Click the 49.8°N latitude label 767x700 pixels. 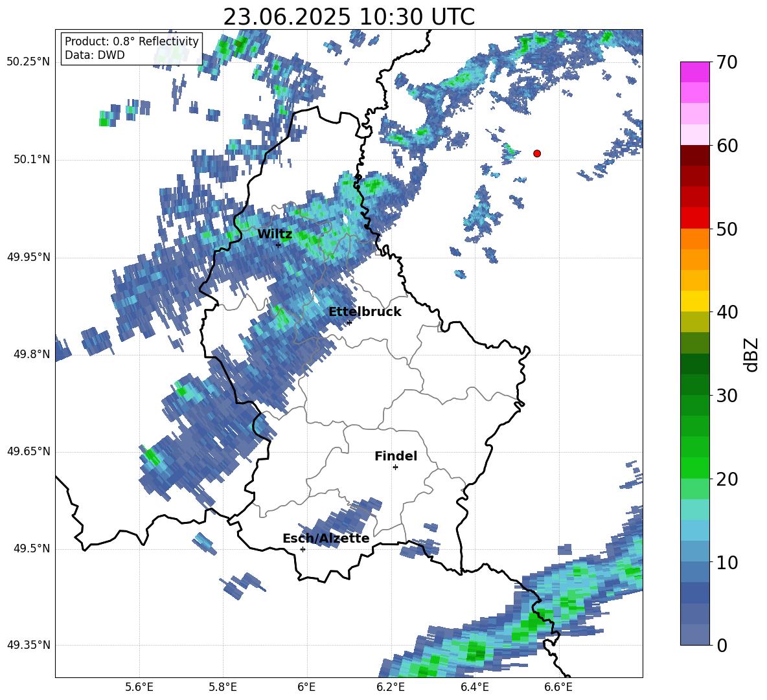(32, 354)
